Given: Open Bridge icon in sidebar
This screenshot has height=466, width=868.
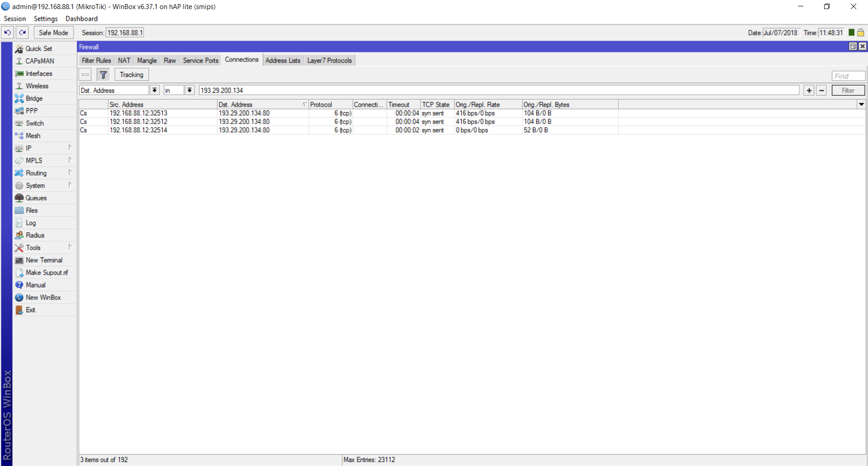Looking at the screenshot, I should pyautogui.click(x=19, y=99).
